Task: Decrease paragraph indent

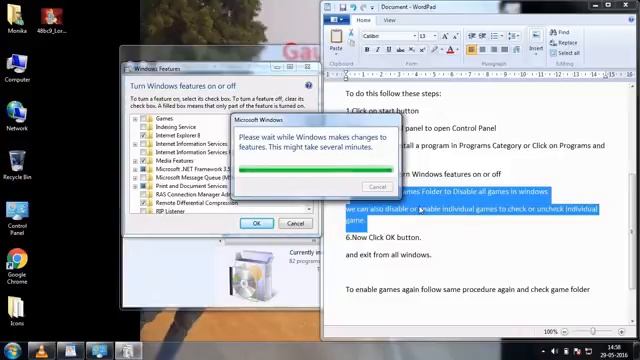Action: click(x=471, y=36)
